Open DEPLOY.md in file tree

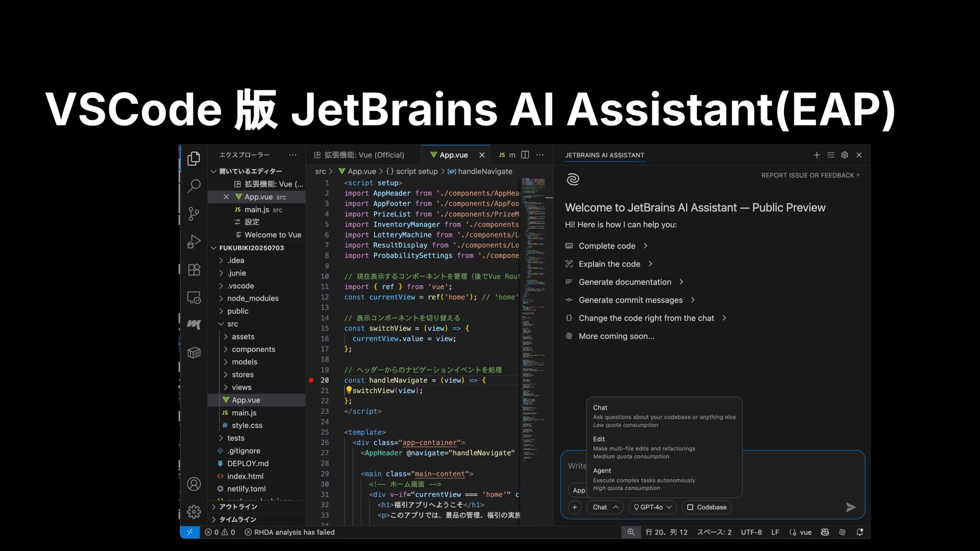tap(257, 464)
